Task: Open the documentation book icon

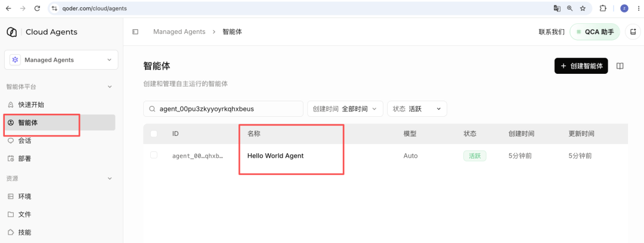Action: (x=620, y=66)
